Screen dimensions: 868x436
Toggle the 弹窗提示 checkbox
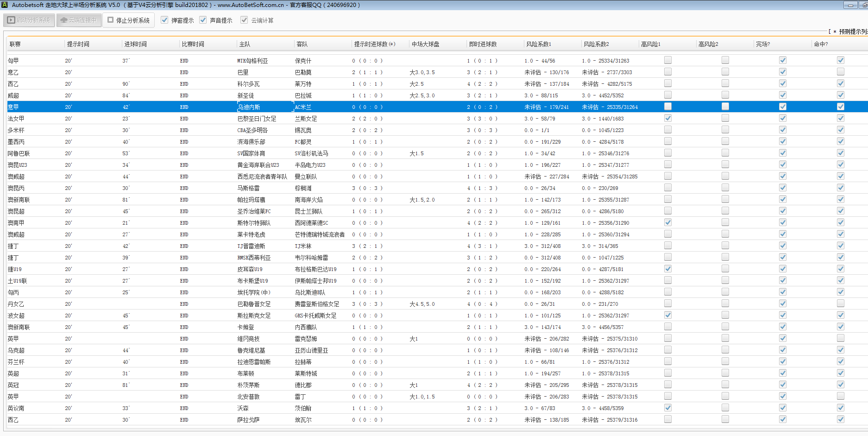pos(164,20)
